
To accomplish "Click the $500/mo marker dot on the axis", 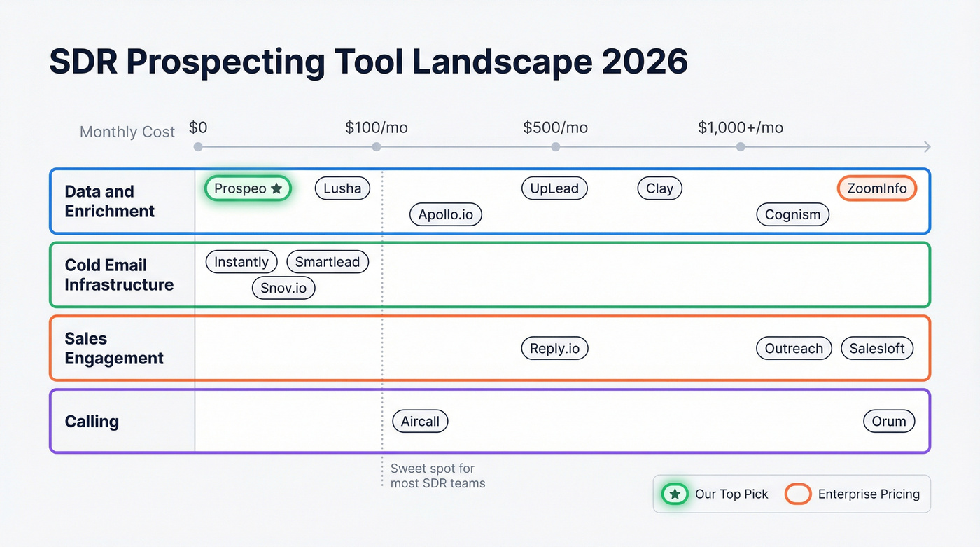I will tap(555, 146).
